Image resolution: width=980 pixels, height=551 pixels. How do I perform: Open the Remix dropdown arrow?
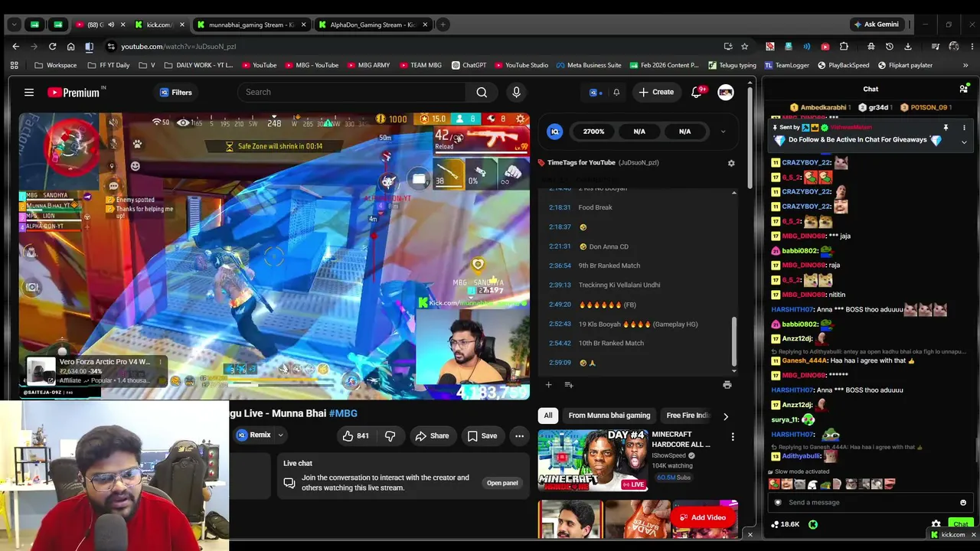pos(280,435)
